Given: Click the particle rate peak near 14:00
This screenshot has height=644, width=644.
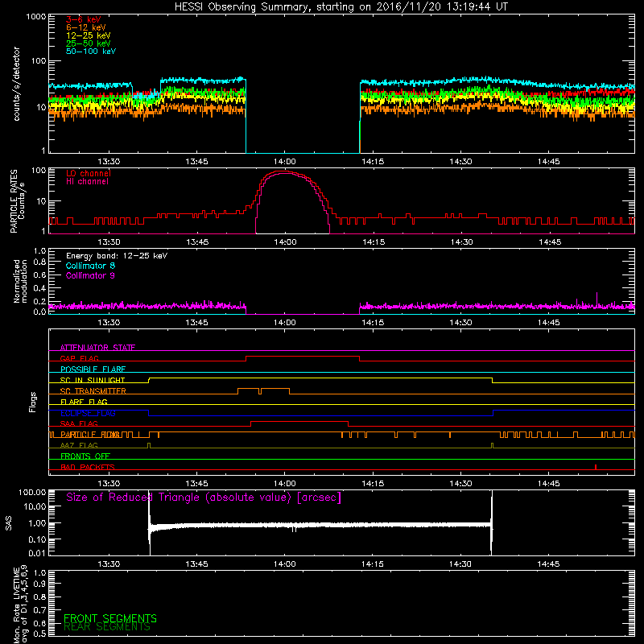Looking at the screenshot, I should 284,171.
